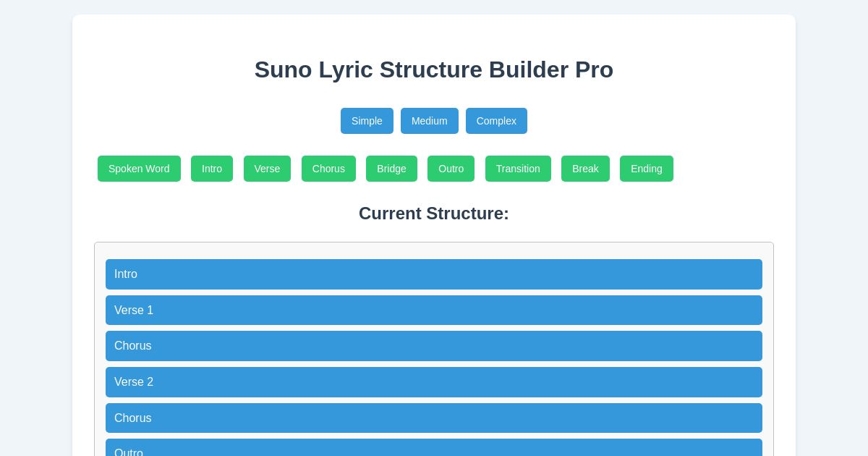Add an Outro section
Image resolution: width=868 pixels, height=456 pixels.
pos(451,169)
